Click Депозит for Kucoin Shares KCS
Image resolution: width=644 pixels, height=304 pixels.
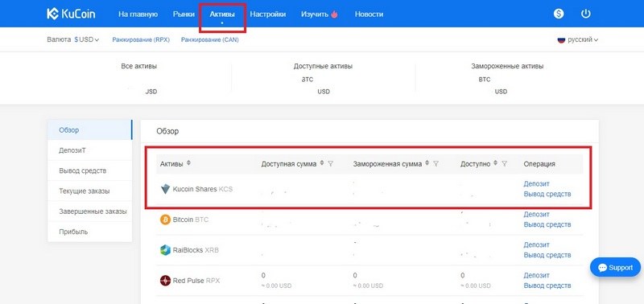point(536,184)
